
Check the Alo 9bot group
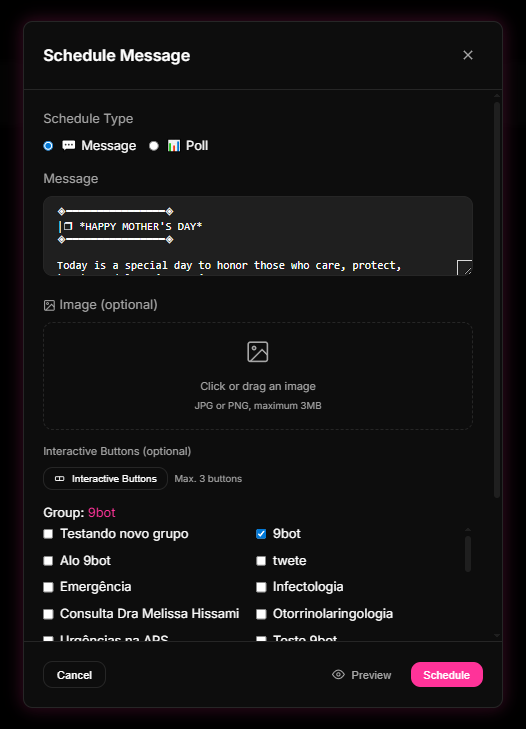[48, 561]
